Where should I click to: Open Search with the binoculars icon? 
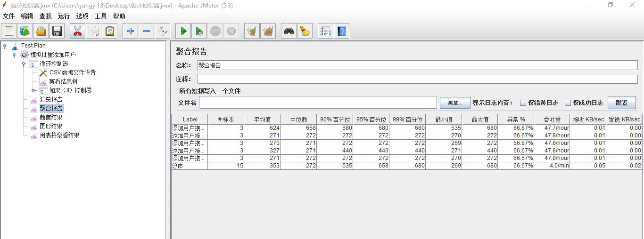pyautogui.click(x=289, y=32)
